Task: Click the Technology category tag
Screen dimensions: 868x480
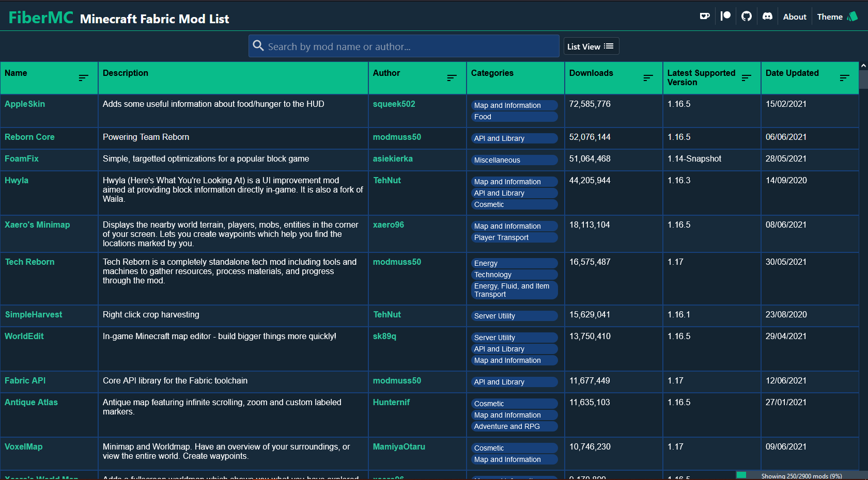Action: (514, 275)
